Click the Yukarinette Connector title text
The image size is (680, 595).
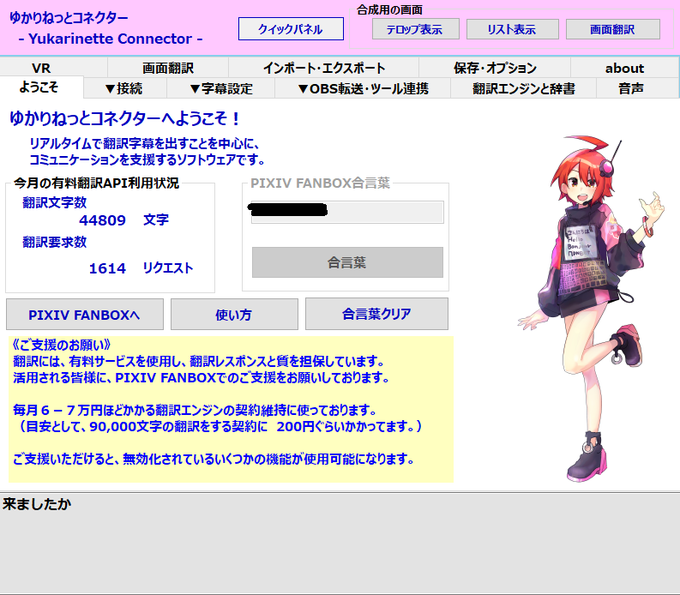tap(111, 39)
